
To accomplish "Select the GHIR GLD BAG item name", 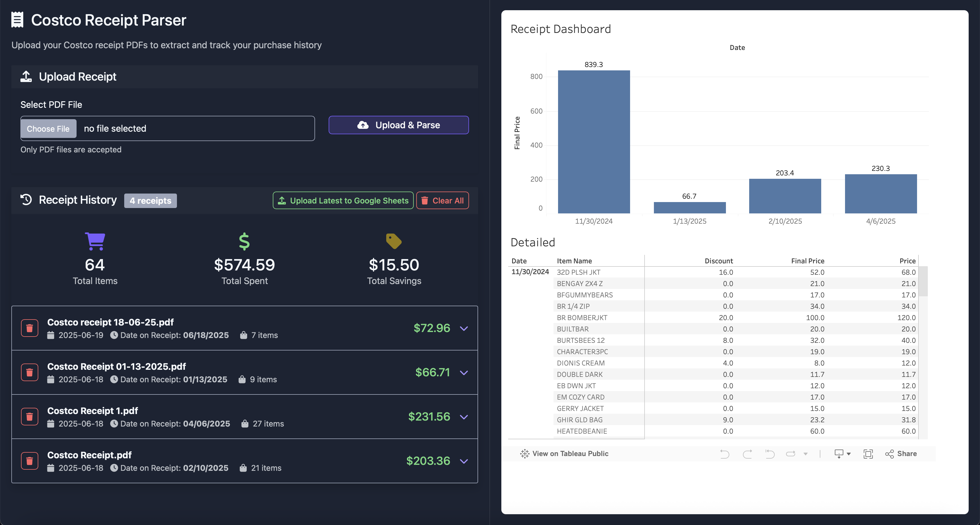I will [579, 420].
